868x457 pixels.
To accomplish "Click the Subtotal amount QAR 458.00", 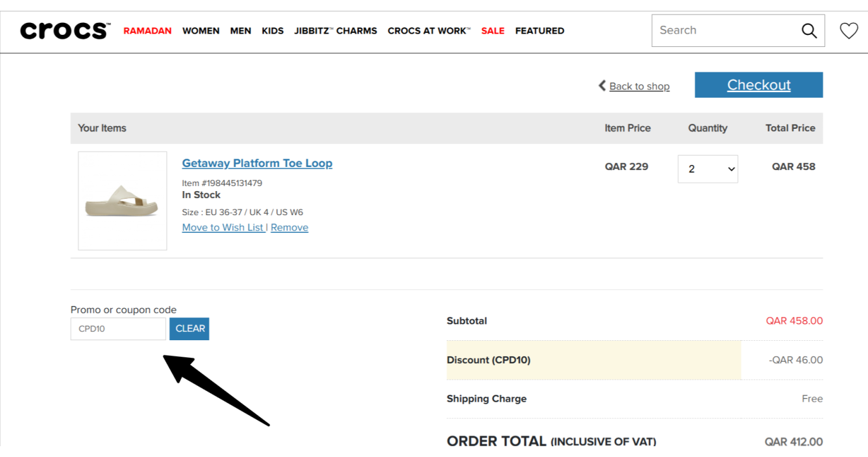I will click(794, 321).
